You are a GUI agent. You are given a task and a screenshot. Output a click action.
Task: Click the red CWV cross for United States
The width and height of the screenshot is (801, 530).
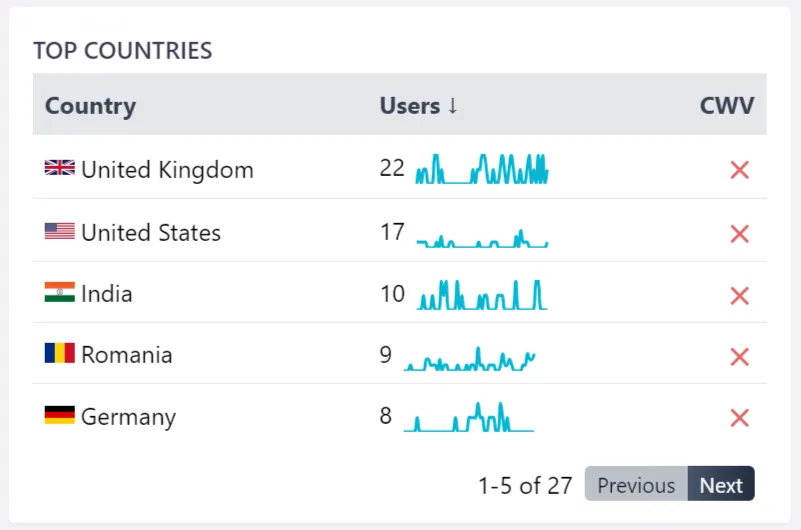click(740, 234)
